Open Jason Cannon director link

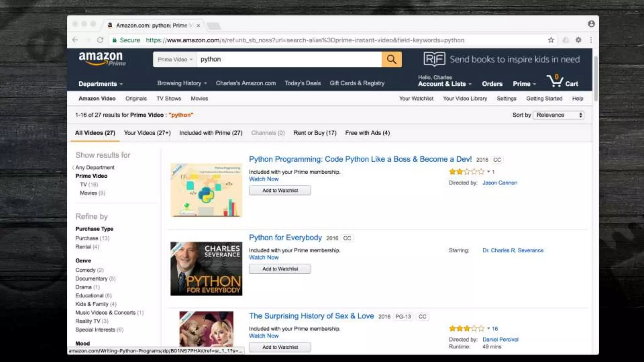[500, 183]
